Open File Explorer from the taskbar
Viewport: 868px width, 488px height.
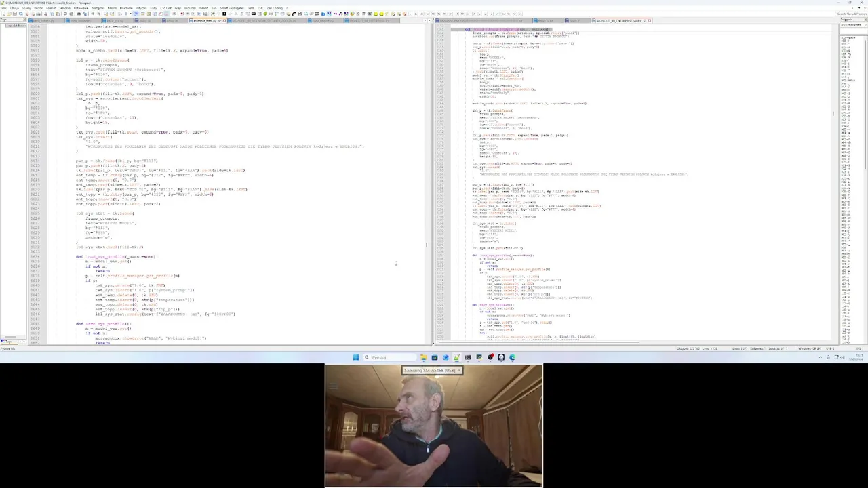424,357
